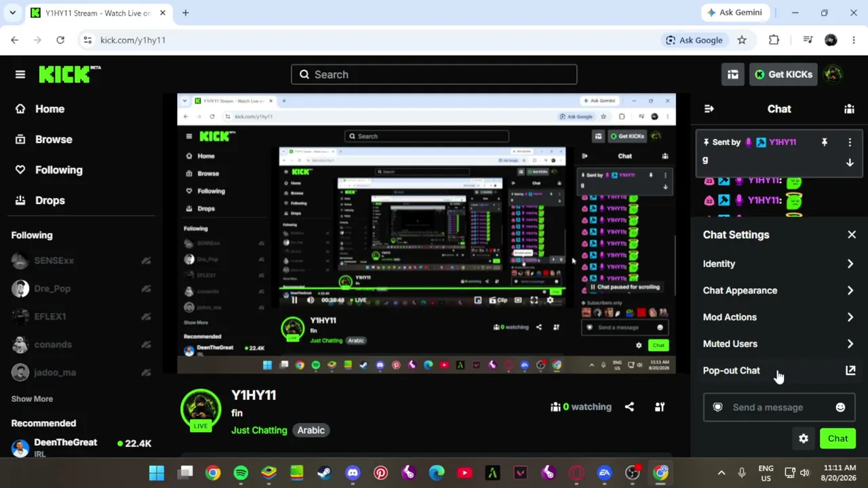Open the Opera browser from the taskbar
Viewport: 868px width, 488px height.
pyautogui.click(x=576, y=472)
